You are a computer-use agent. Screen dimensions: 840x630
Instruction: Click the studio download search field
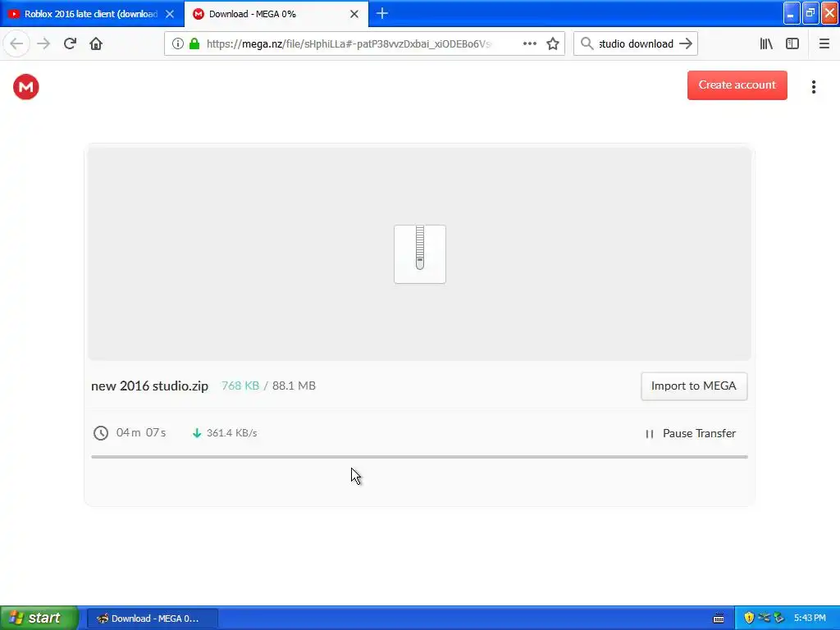(636, 44)
